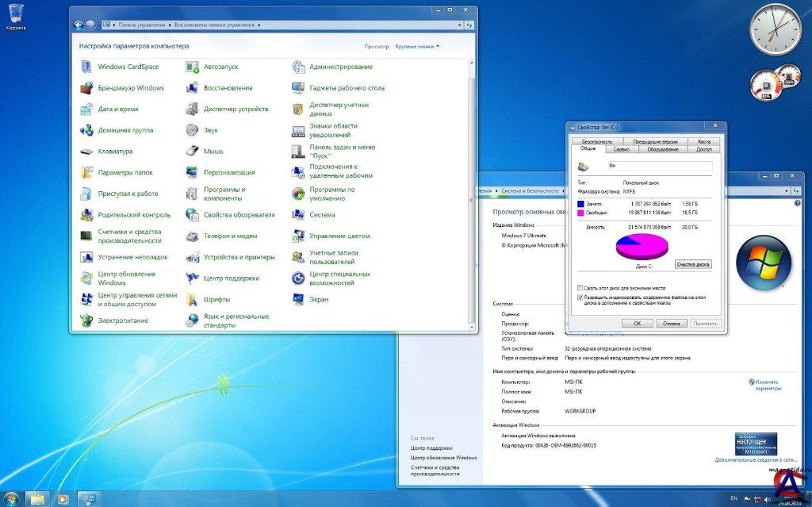Image resolution: width=812 pixels, height=507 pixels.
Task: Expand arrow after 'Все элементы панели управления'
Action: 259,25
